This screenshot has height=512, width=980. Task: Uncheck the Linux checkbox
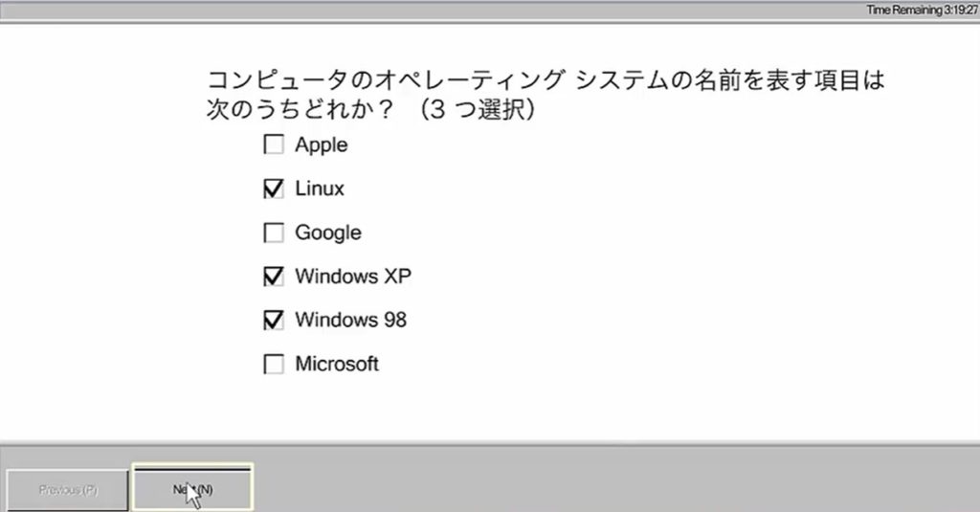(274, 189)
